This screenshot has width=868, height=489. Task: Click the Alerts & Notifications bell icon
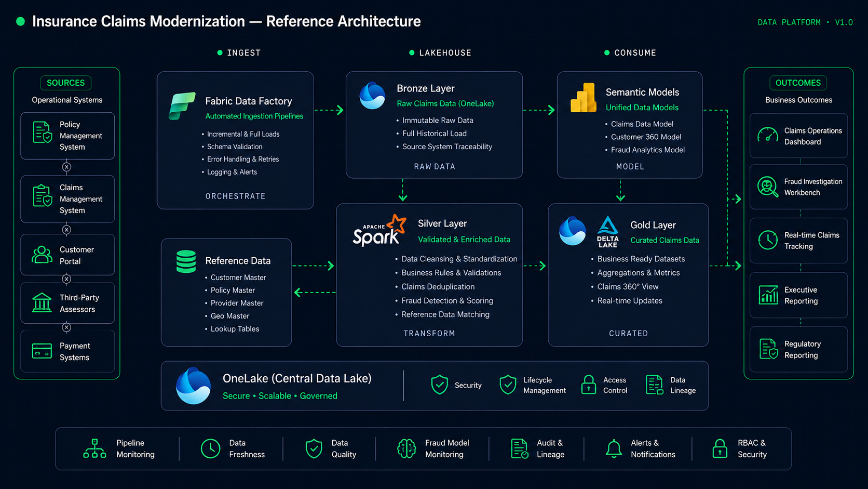tap(614, 448)
